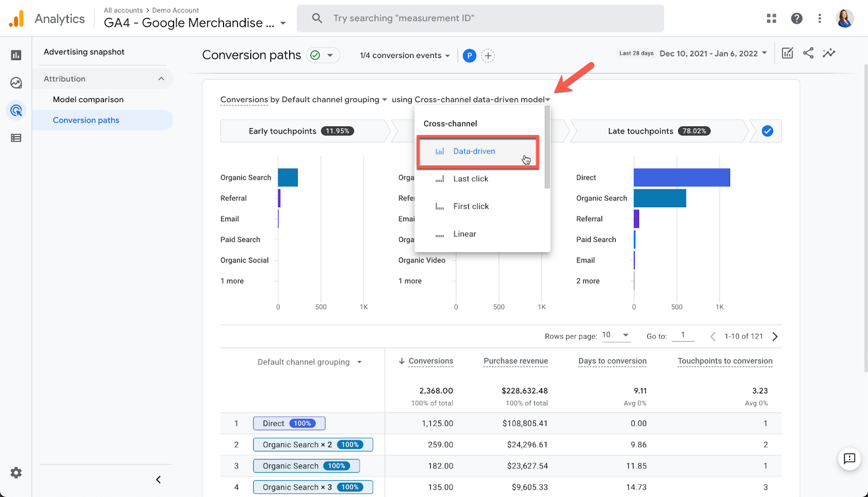868x497 pixels.
Task: Click the Direct bar in Late touchpoints chart
Action: 681,177
